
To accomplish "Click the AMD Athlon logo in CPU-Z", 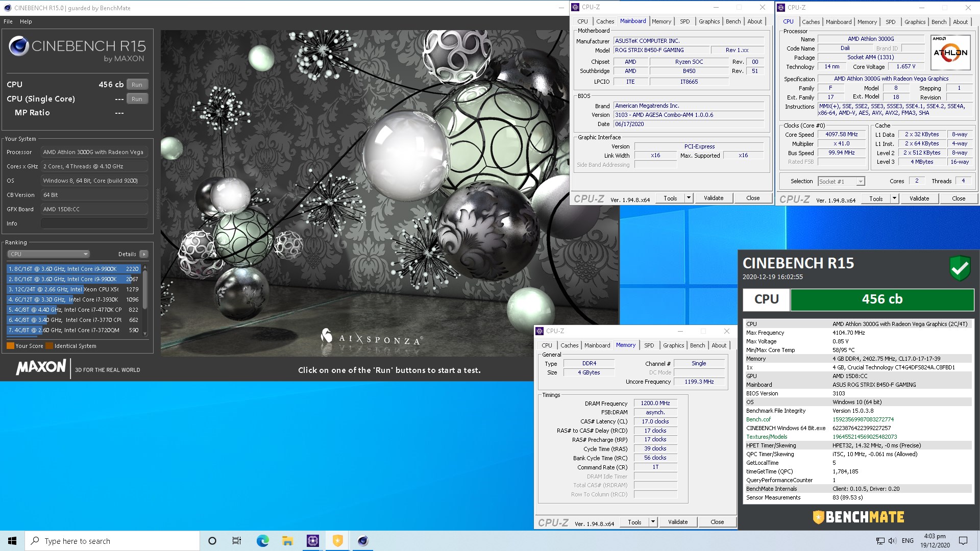I will tap(950, 52).
